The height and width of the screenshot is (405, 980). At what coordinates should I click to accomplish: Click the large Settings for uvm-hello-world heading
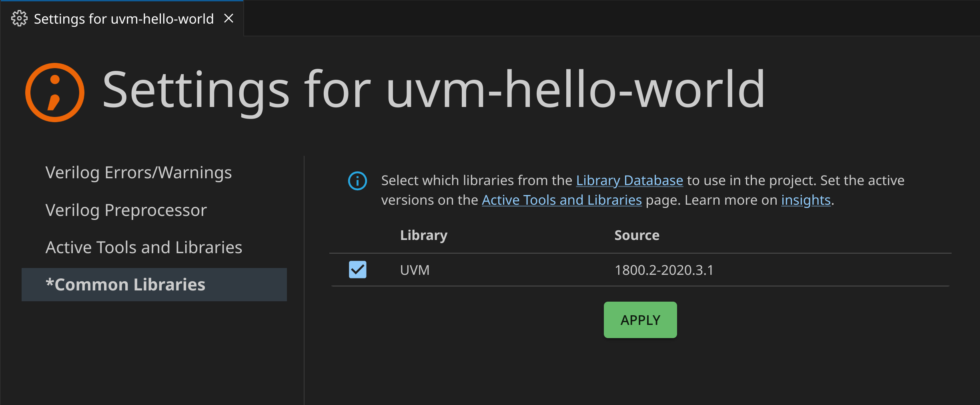pos(433,90)
